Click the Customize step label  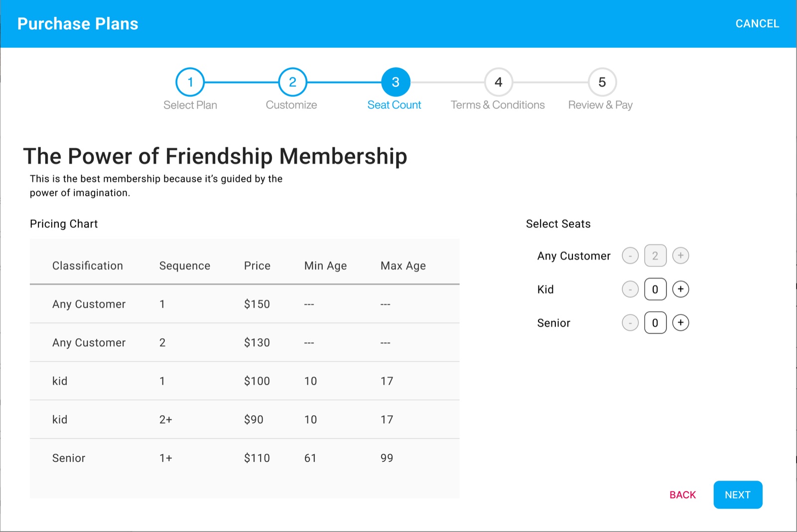291,105
